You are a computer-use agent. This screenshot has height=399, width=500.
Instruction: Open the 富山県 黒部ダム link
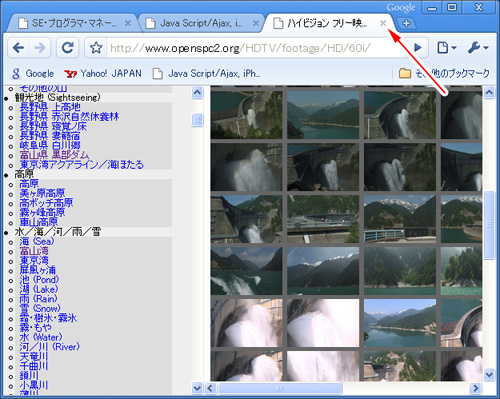point(54,155)
